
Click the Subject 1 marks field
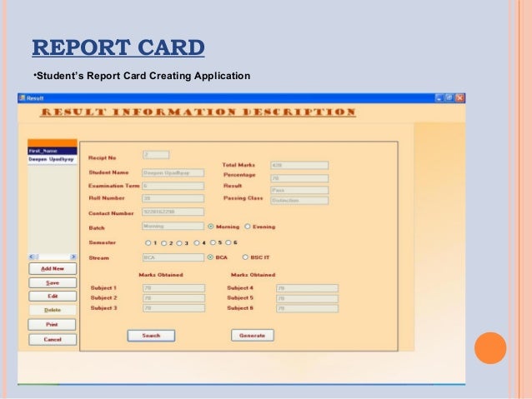[x=173, y=288]
